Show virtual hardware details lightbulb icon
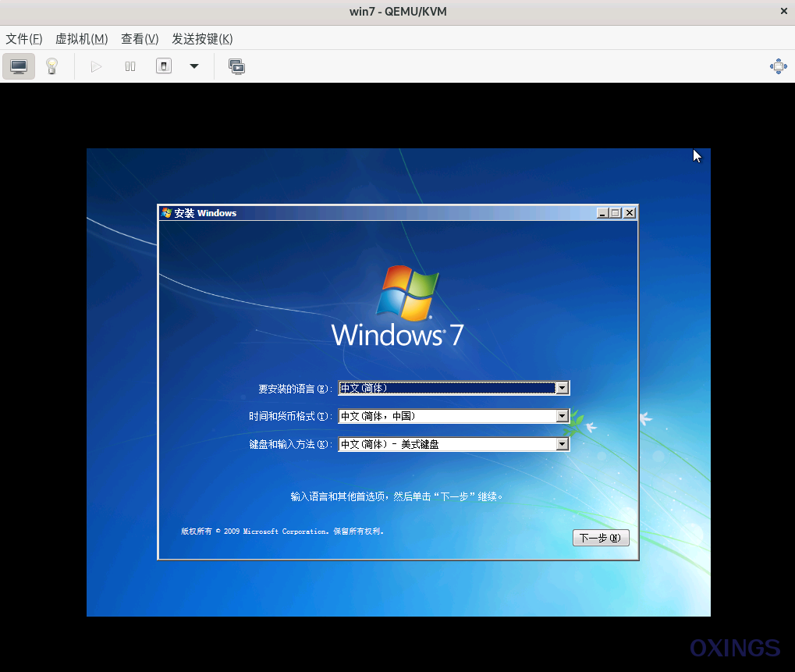This screenshot has height=672, width=795. [51, 66]
